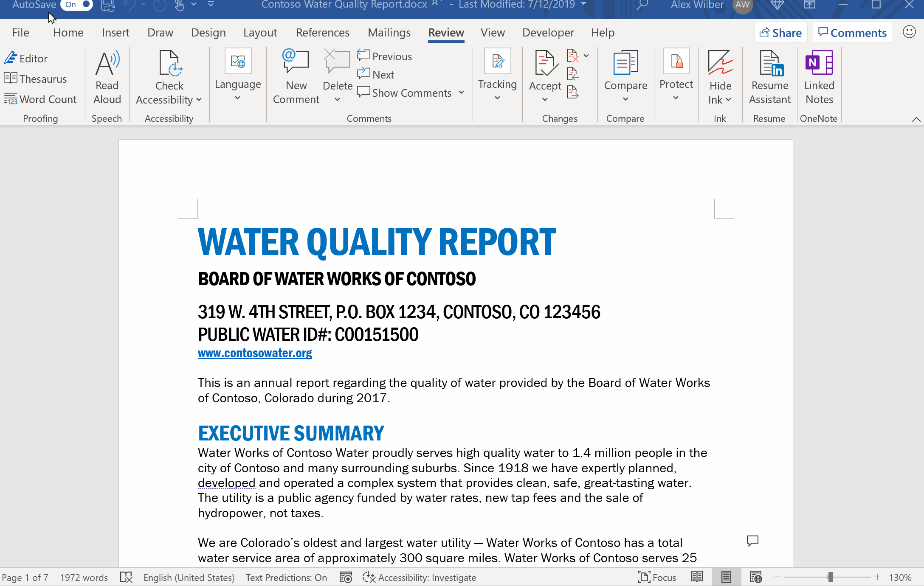This screenshot has width=924, height=586.
Task: Expand the Check Accessibility dropdown
Action: [x=199, y=100]
